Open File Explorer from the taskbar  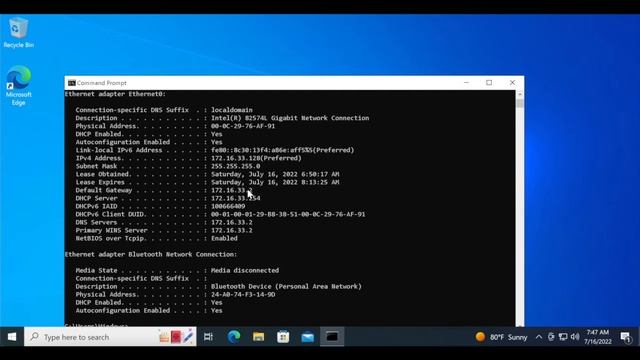coord(258,337)
